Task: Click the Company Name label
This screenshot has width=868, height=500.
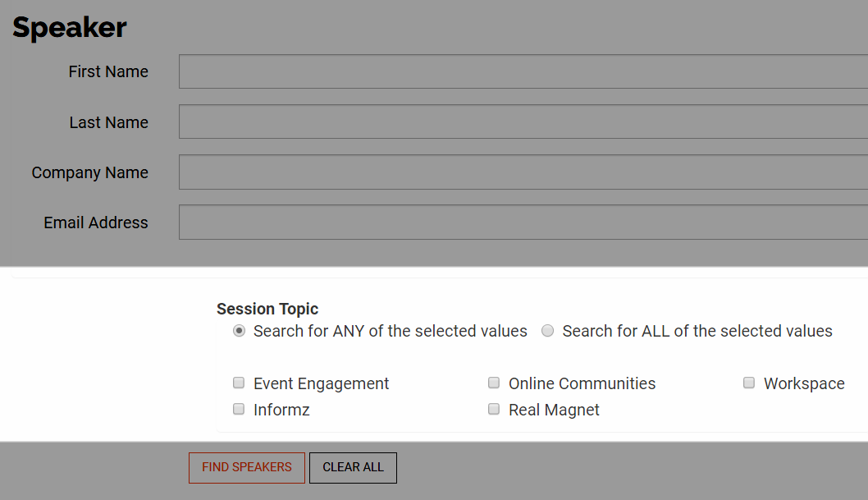Action: (89, 172)
